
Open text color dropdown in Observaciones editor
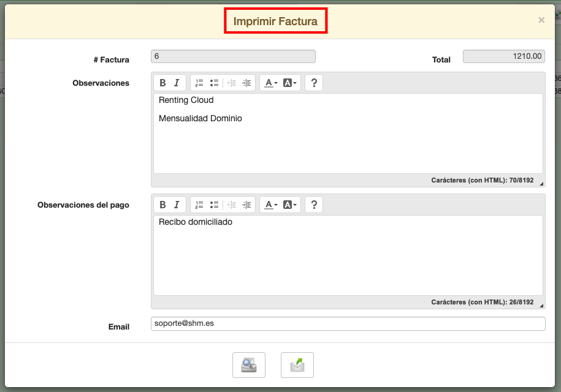(271, 83)
